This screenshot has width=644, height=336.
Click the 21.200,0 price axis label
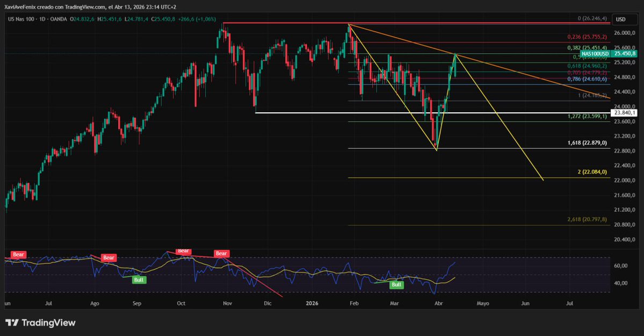(624, 210)
